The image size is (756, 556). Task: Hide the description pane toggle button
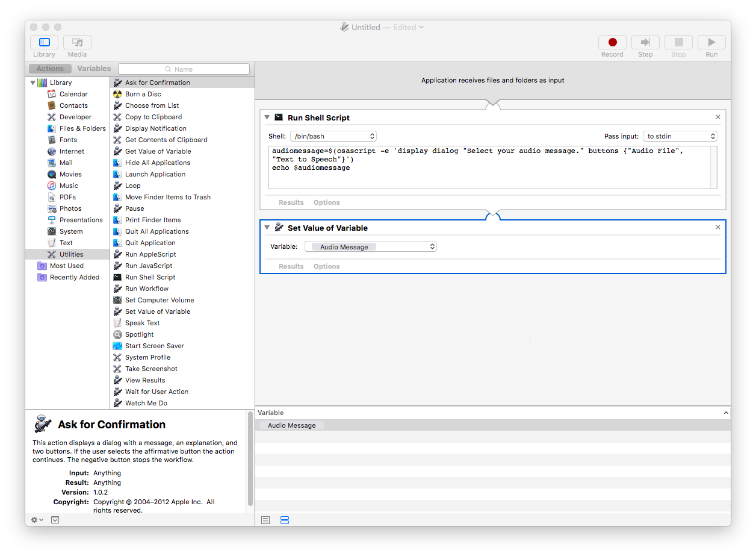click(55, 520)
